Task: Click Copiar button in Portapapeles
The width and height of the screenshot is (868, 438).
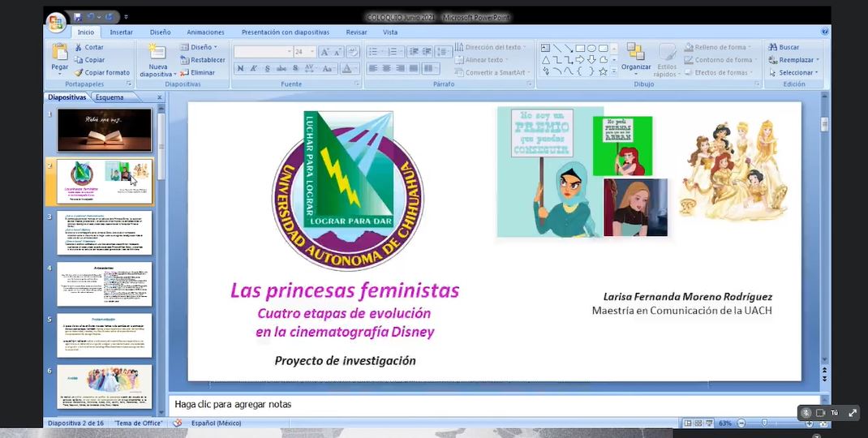Action: (x=90, y=60)
